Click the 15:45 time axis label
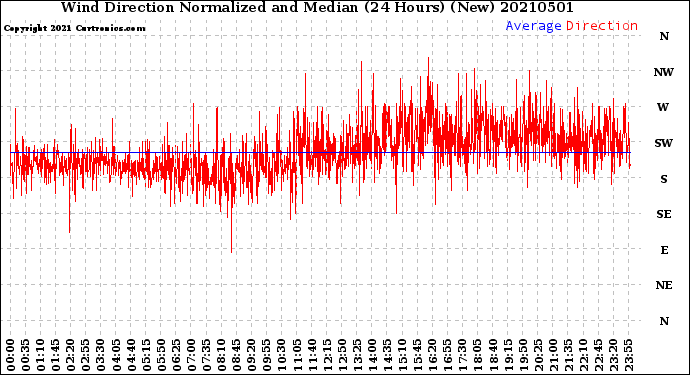690x375 pixels. pos(417,355)
